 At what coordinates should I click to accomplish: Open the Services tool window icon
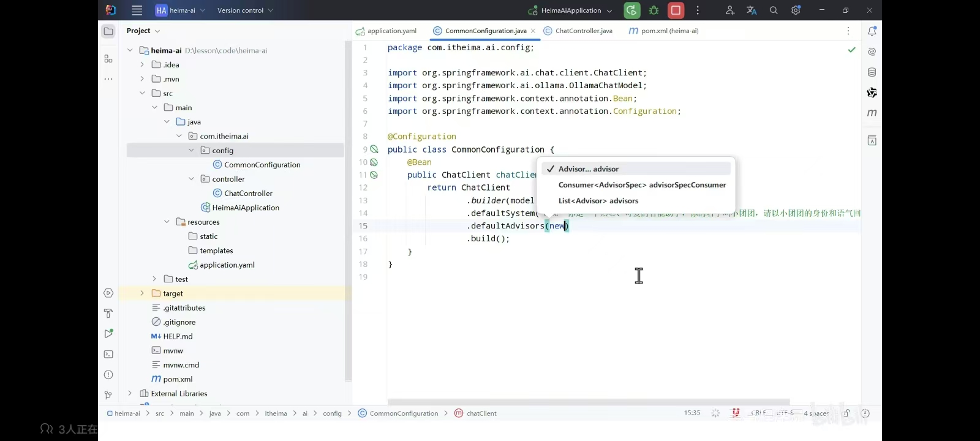coord(108,293)
